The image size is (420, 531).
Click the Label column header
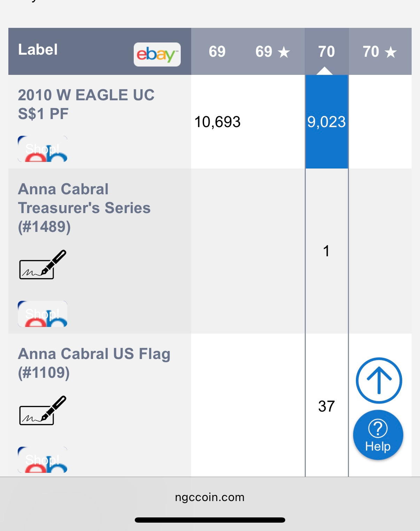(x=38, y=50)
